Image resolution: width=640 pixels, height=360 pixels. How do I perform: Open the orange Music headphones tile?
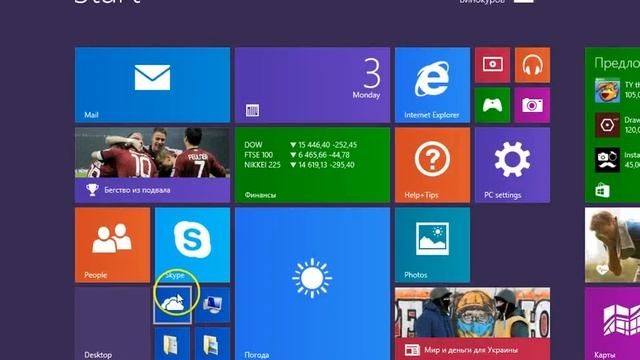(532, 65)
